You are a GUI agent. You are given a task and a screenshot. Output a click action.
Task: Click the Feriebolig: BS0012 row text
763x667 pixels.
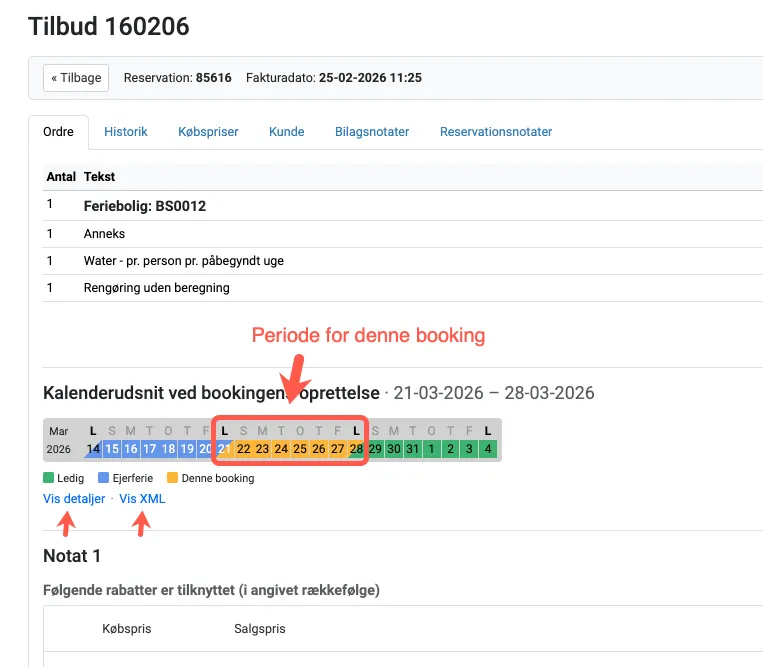[145, 206]
